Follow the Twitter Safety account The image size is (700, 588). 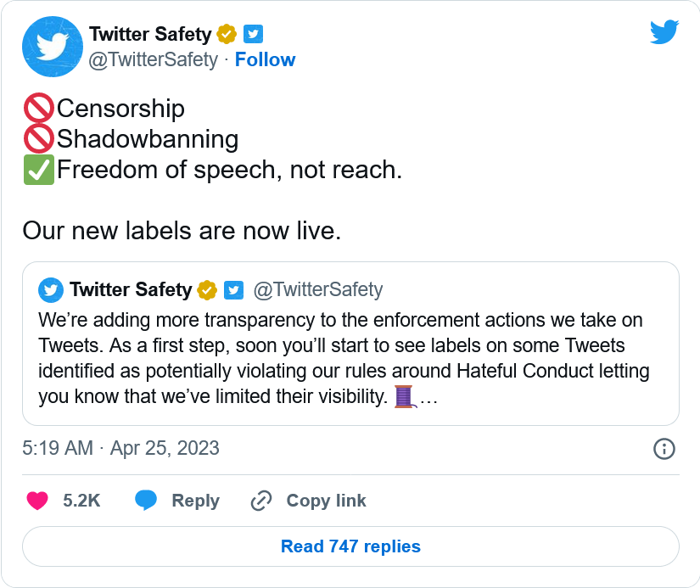point(265,59)
